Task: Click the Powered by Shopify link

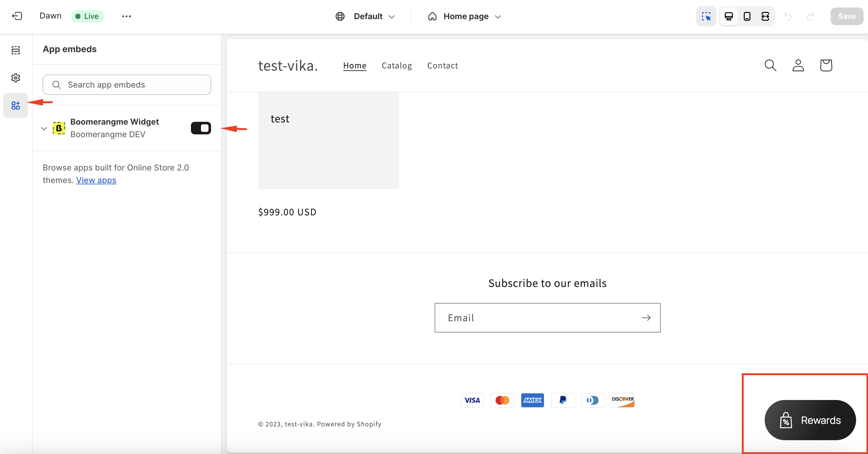Action: [x=349, y=424]
